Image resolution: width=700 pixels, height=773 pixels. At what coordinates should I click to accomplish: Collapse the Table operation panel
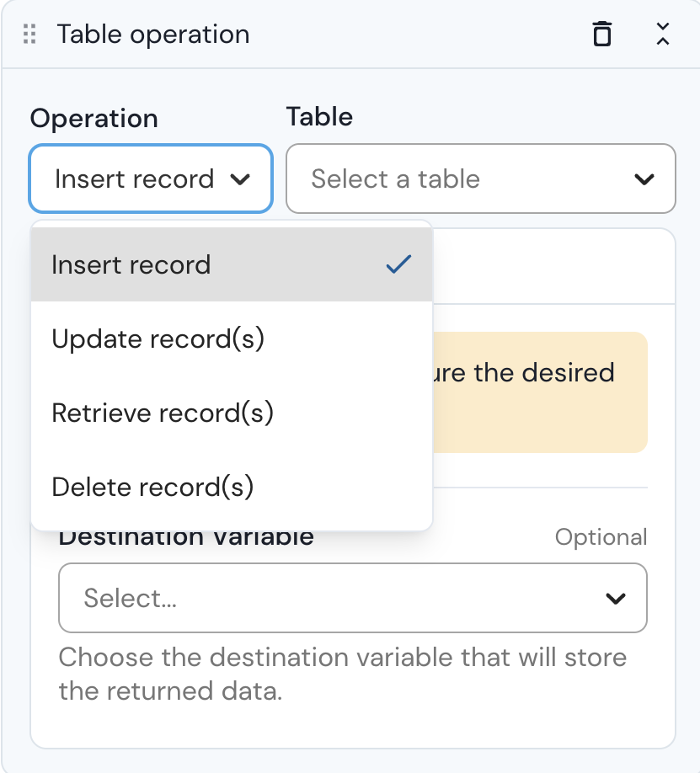click(663, 35)
